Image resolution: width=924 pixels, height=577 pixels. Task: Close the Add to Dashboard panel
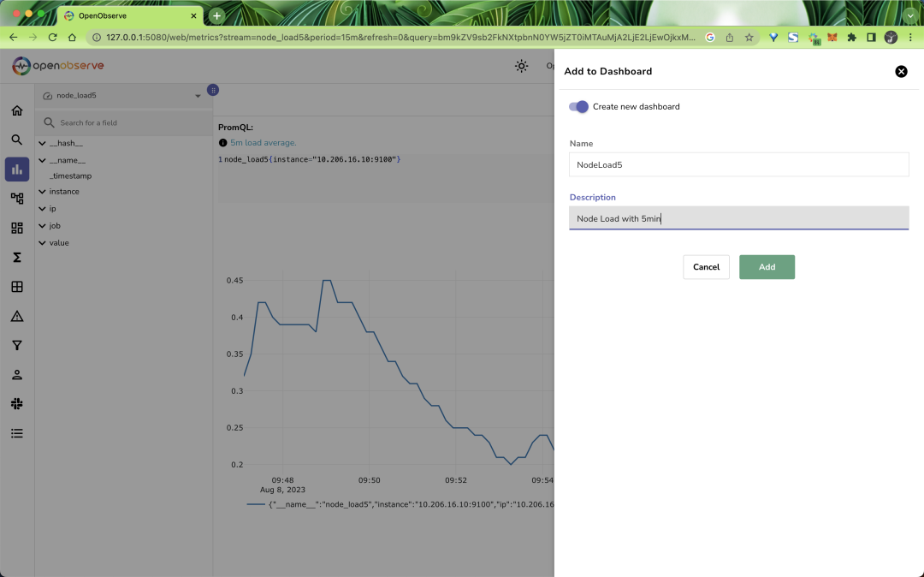901,72
